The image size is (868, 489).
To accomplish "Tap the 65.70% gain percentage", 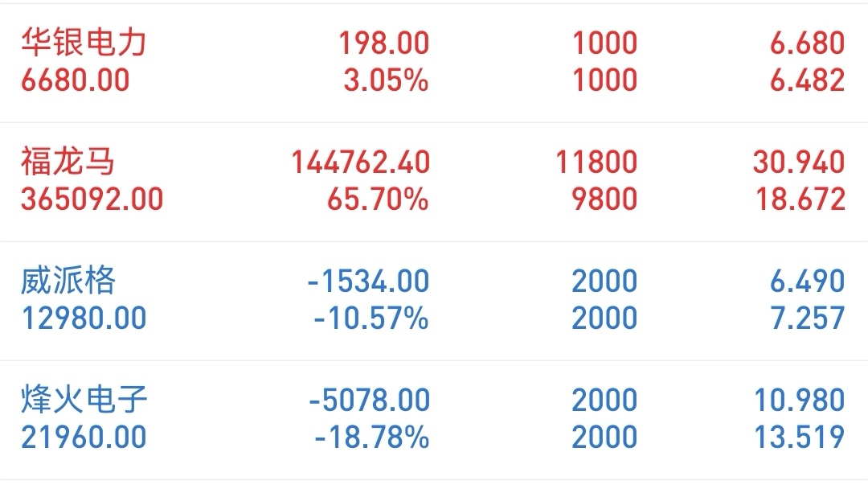I will click(x=378, y=199).
